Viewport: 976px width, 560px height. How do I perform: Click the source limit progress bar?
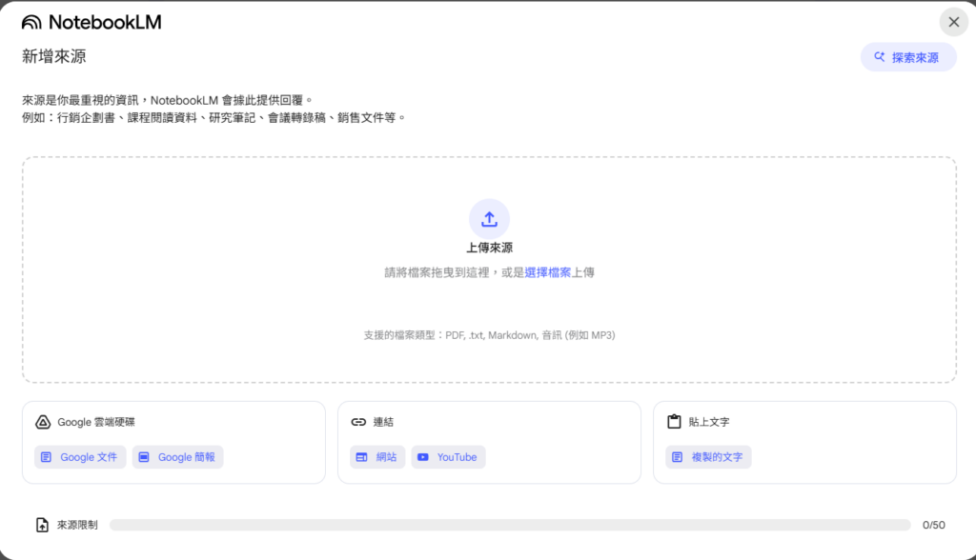[x=511, y=525]
